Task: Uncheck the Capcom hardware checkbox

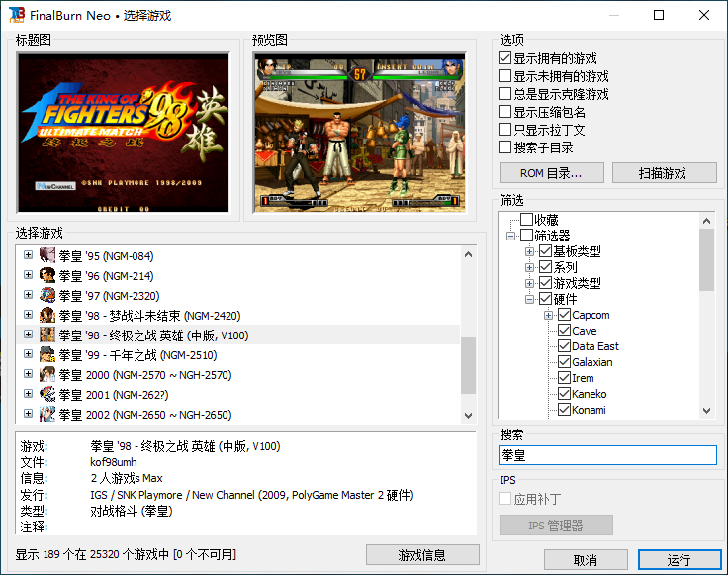Action: [x=564, y=315]
